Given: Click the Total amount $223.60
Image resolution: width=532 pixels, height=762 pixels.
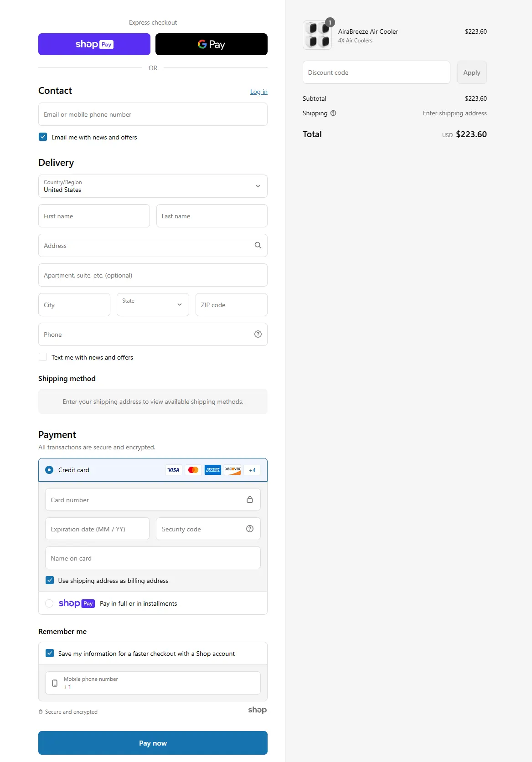Looking at the screenshot, I should [x=471, y=134].
